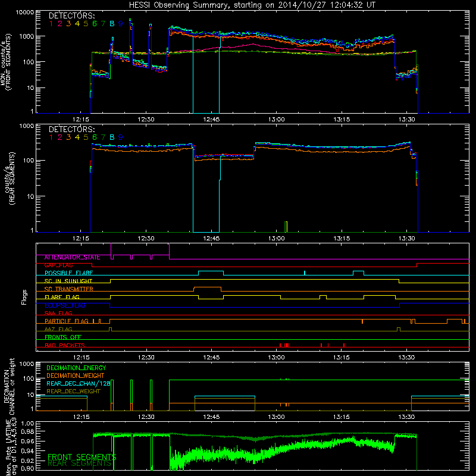
Task: Click the 13:15 tick under the Flags plot
Action: click(342, 358)
